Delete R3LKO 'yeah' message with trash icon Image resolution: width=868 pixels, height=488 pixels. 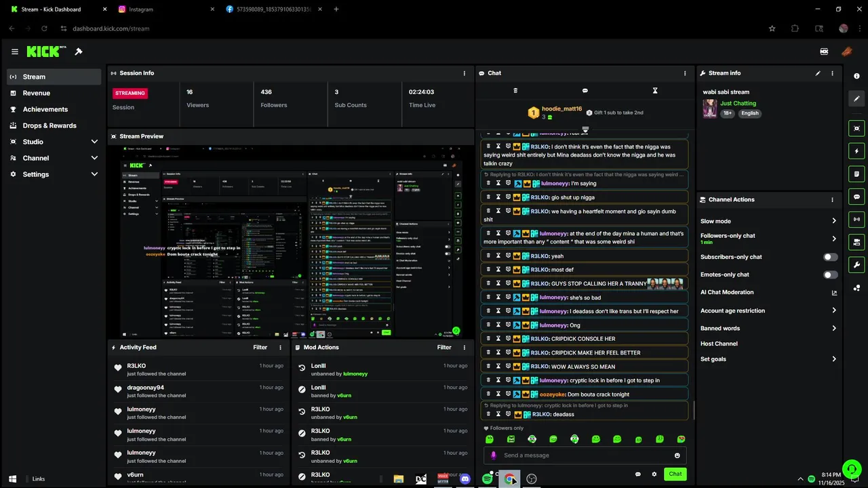click(488, 256)
